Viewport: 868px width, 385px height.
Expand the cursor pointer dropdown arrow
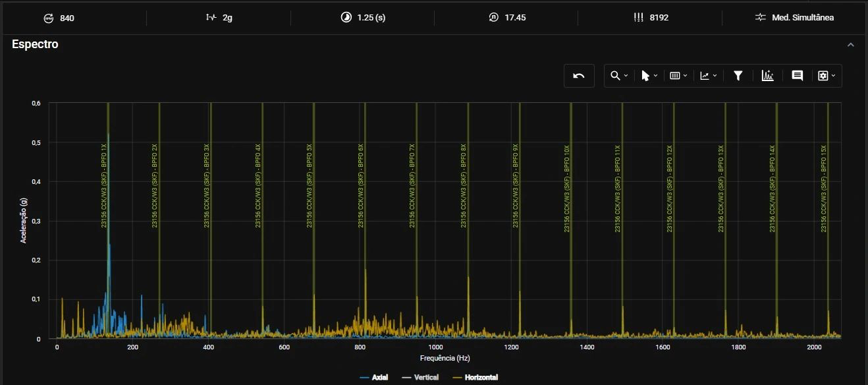click(655, 76)
